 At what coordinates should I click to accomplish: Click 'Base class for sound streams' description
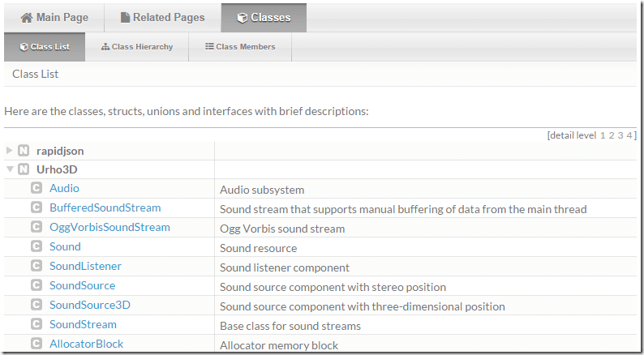[290, 327]
